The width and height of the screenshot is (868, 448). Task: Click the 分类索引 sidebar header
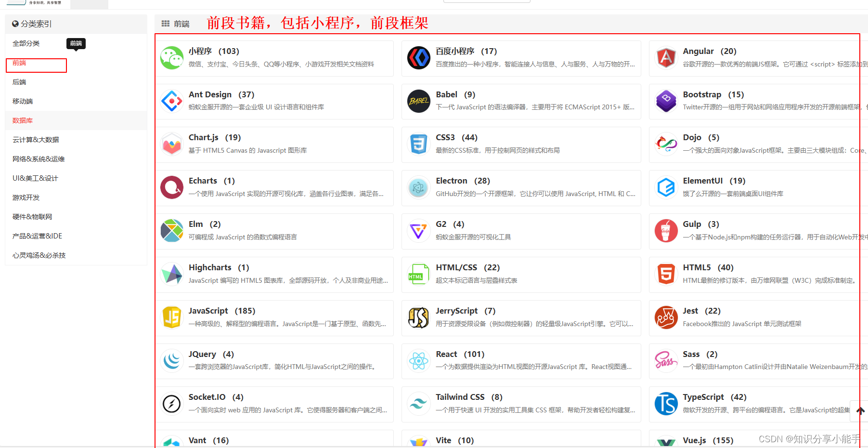(x=32, y=24)
